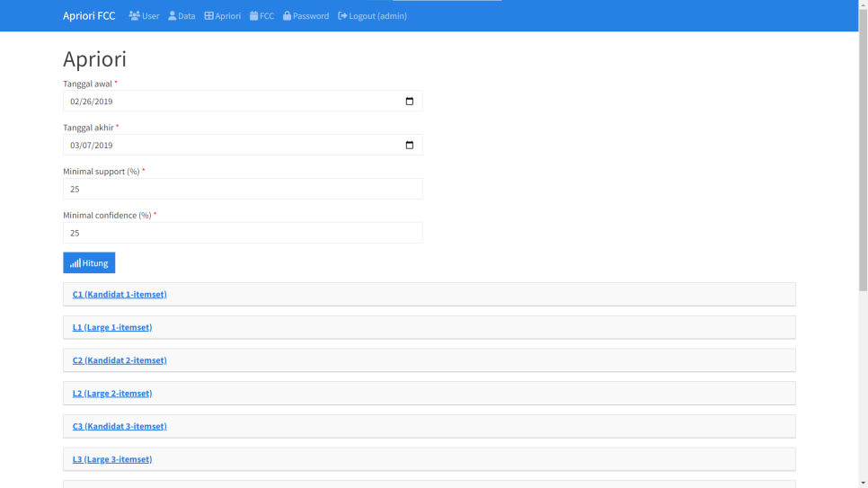Viewport: 868px width, 488px height.
Task: Focus the Minimal confidence (%) field
Action: click(243, 233)
